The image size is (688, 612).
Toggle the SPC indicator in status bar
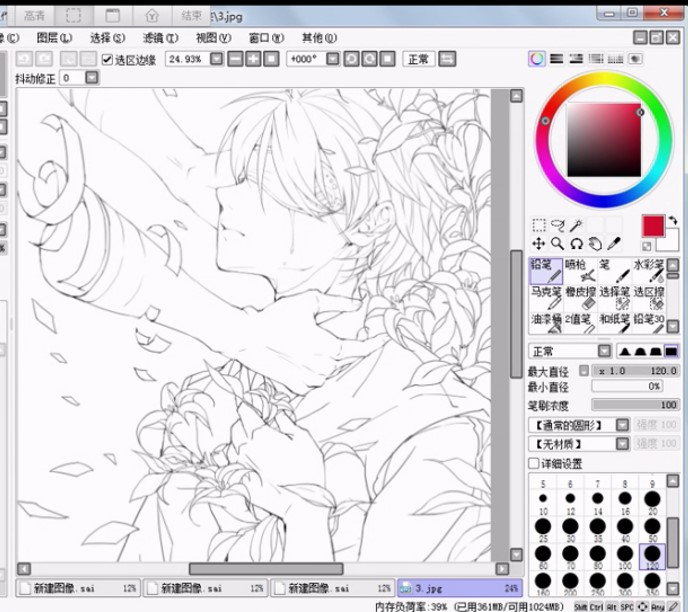coord(627,607)
